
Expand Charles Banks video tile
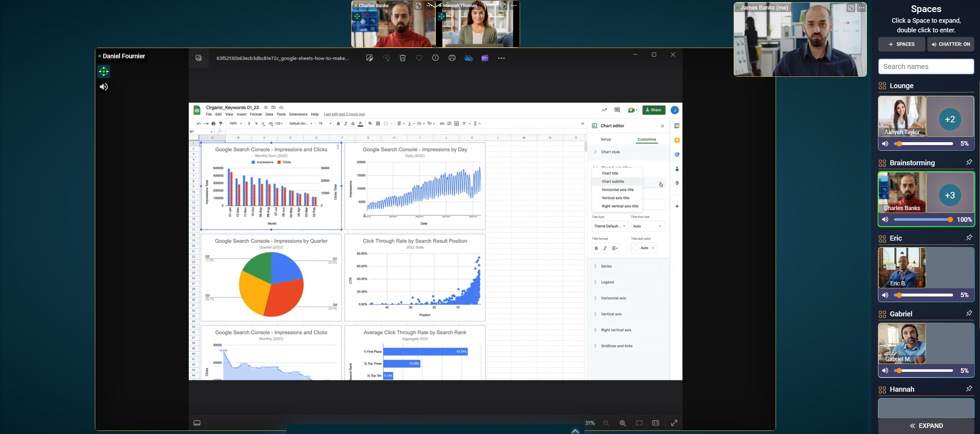click(418, 6)
